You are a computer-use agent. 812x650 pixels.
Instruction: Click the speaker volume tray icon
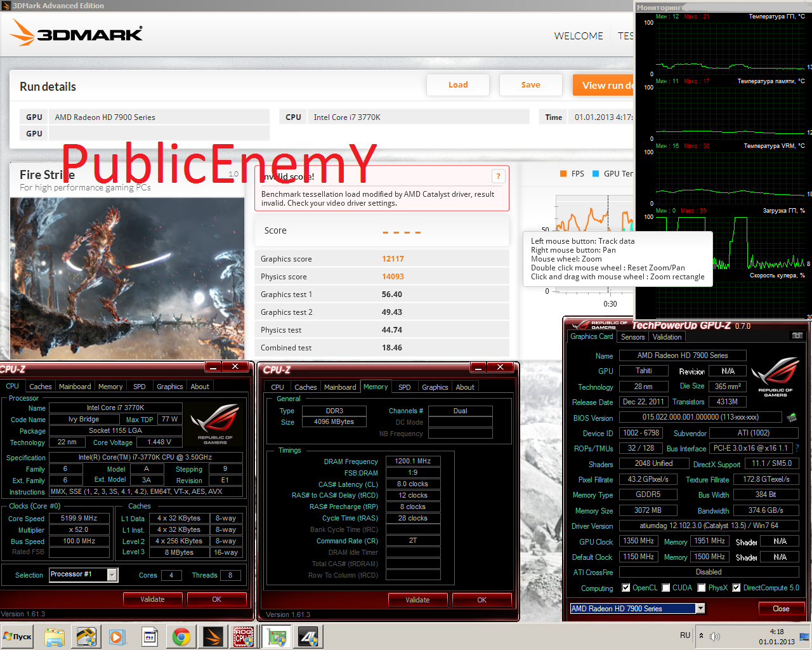[x=715, y=637]
